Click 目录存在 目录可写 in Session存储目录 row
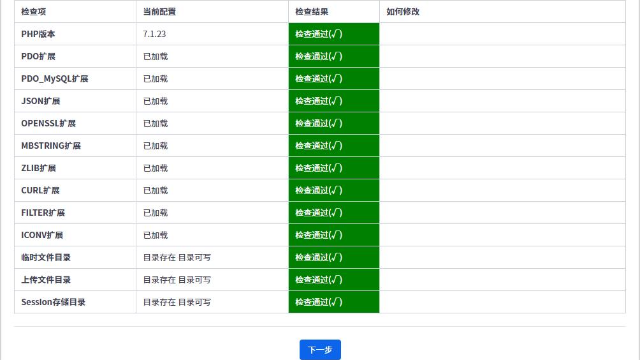Viewport: 640px width, 360px height. (177, 302)
